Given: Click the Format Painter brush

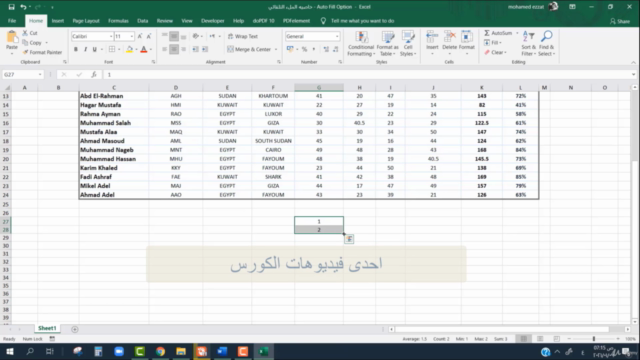Looking at the screenshot, I should point(42,52).
